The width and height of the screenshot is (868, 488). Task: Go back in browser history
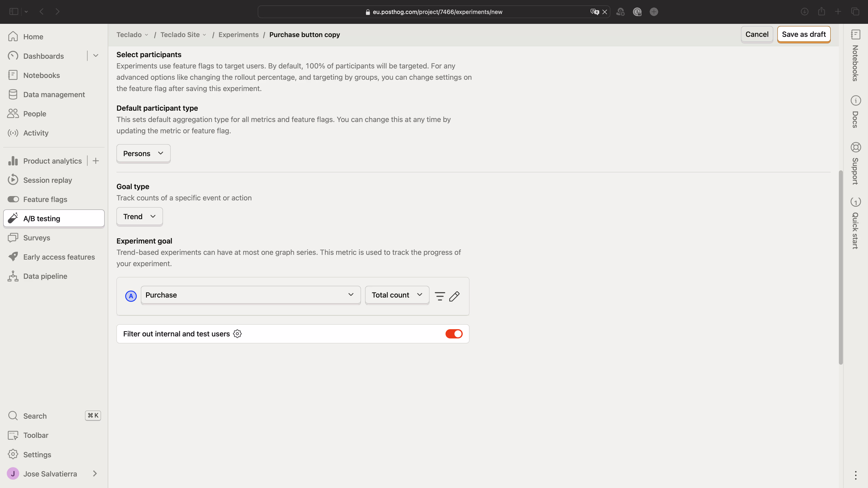tap(41, 12)
